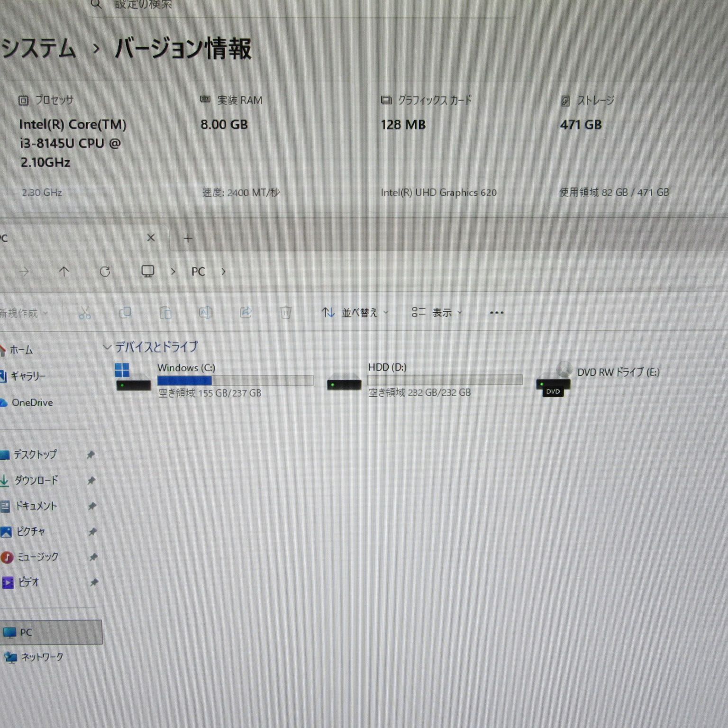Click the ホーム icon in sidebar
The height and width of the screenshot is (728, 728).
click(3, 350)
